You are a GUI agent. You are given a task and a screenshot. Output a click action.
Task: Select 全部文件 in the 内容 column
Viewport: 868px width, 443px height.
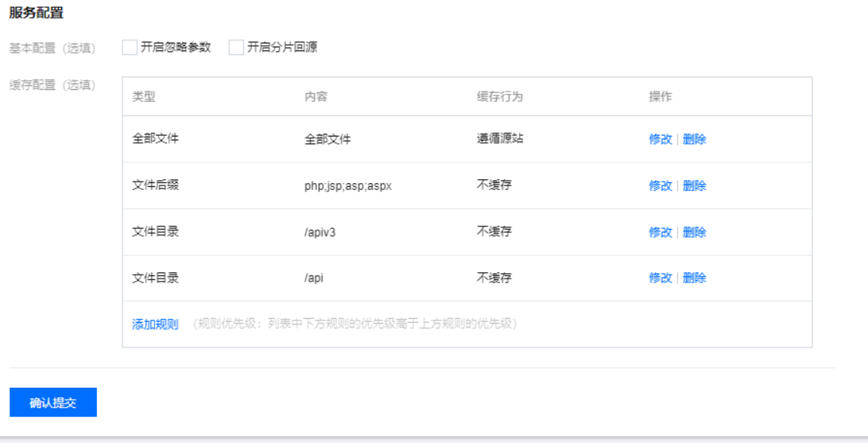[328, 139]
